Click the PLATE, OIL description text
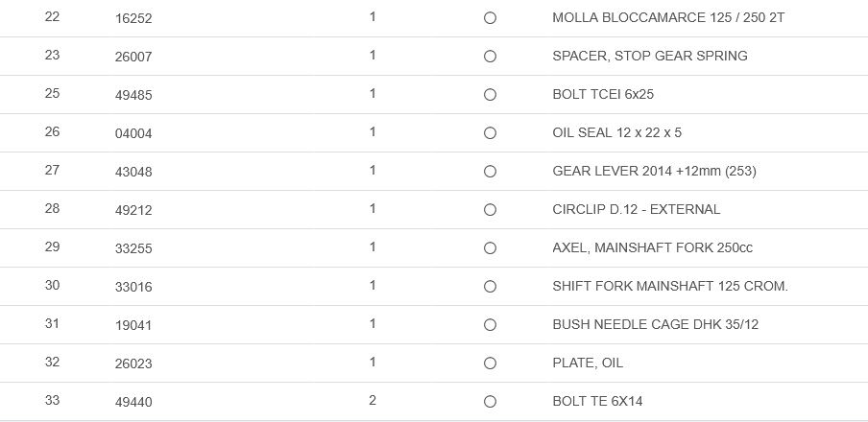Image resolution: width=868 pixels, height=422 pixels. pyautogui.click(x=588, y=363)
